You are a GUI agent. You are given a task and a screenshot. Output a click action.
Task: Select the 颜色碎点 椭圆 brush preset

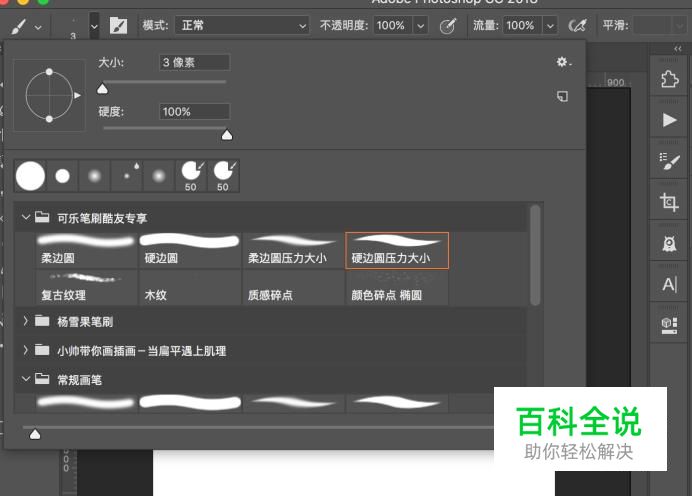(397, 287)
